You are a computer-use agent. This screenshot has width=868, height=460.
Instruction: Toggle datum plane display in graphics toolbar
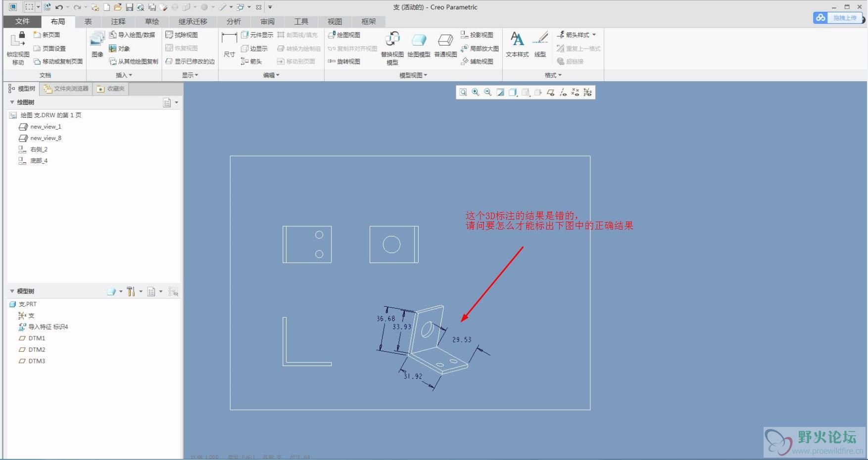click(x=550, y=92)
